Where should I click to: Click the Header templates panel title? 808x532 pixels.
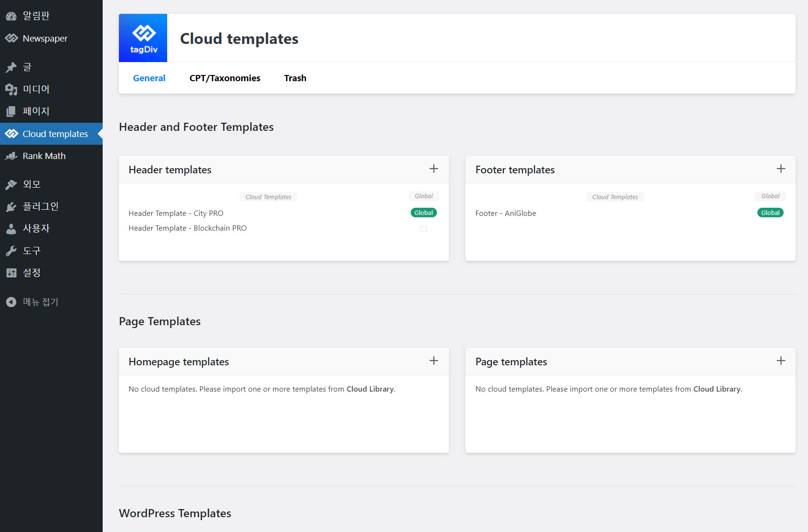tap(170, 170)
